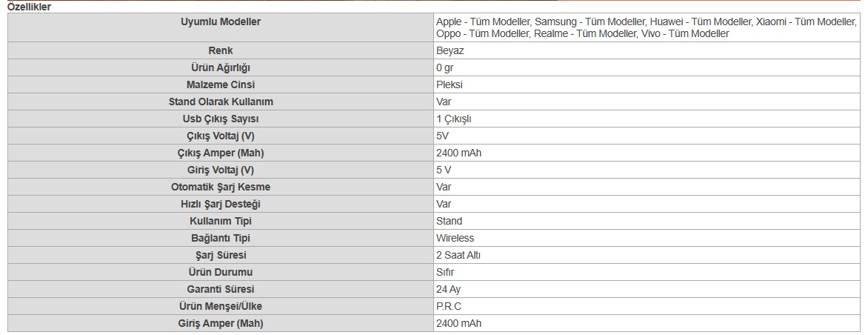Click the Hızlı Şarj Desteği label
868x335 pixels.
click(x=221, y=204)
